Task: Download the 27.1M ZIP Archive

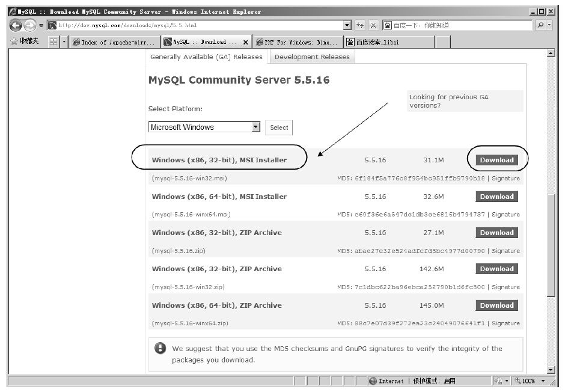Action: point(496,233)
